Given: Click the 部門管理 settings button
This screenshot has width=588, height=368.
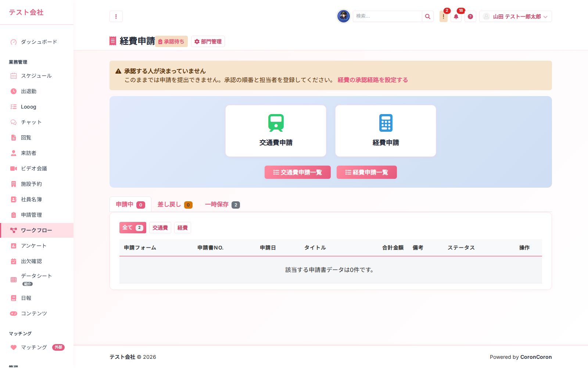Looking at the screenshot, I should pyautogui.click(x=208, y=42).
